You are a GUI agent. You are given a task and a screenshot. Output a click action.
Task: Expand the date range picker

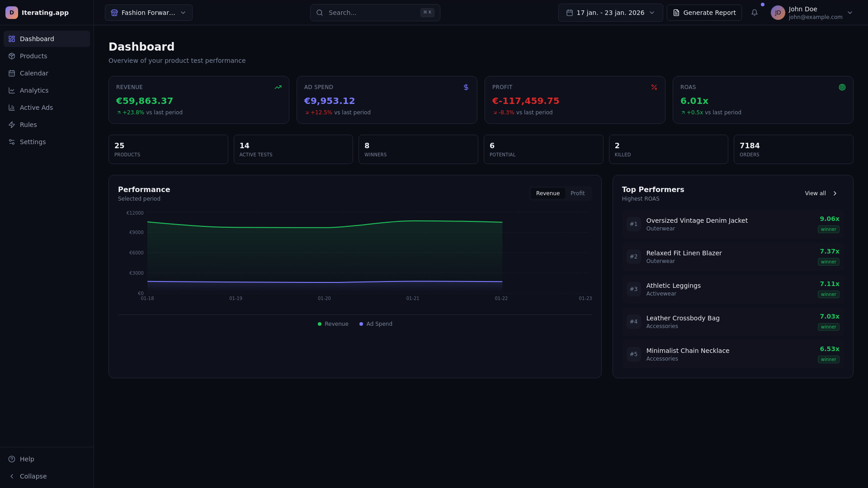[610, 13]
